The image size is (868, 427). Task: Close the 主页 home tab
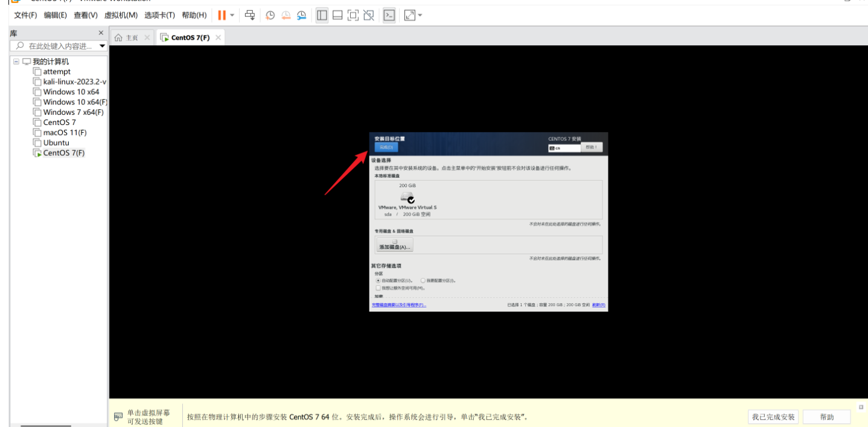click(x=147, y=37)
